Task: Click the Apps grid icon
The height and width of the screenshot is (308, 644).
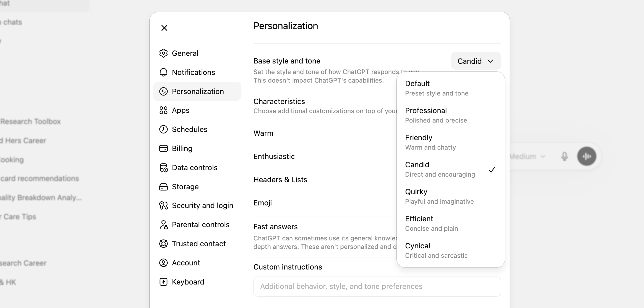Action: (x=163, y=110)
